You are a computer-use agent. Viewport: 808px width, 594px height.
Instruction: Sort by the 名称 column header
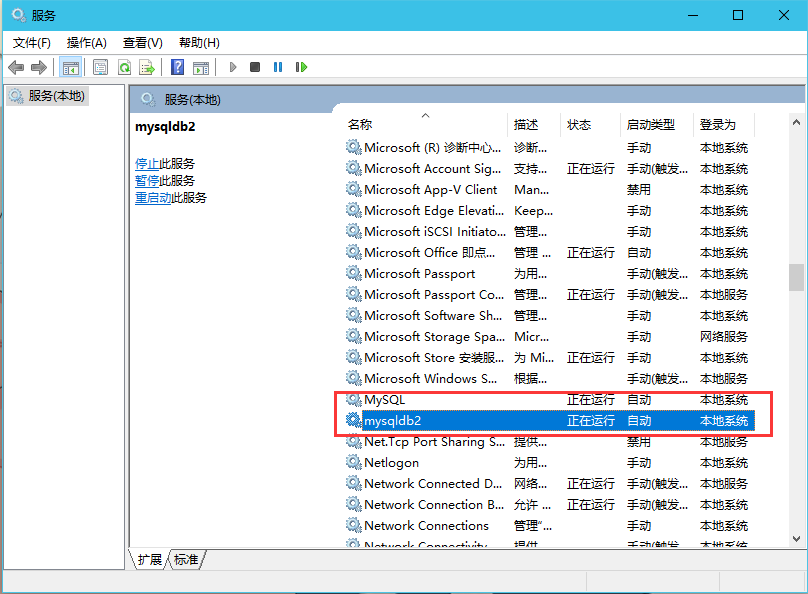click(426, 124)
